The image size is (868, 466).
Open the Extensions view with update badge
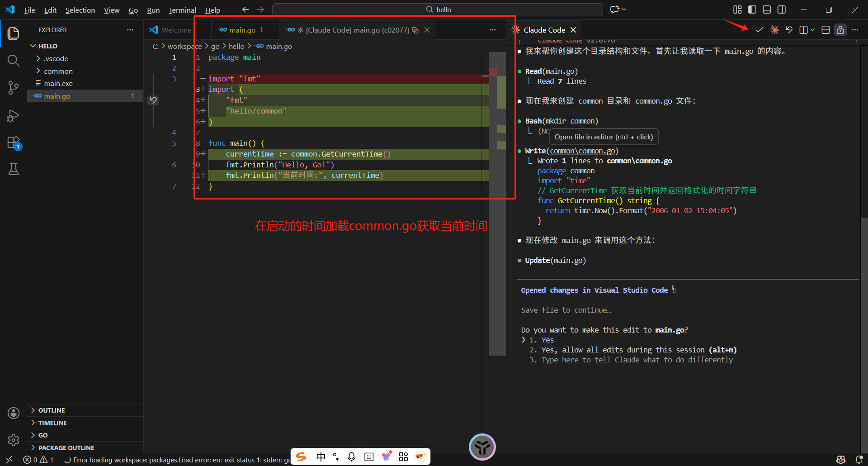click(14, 143)
